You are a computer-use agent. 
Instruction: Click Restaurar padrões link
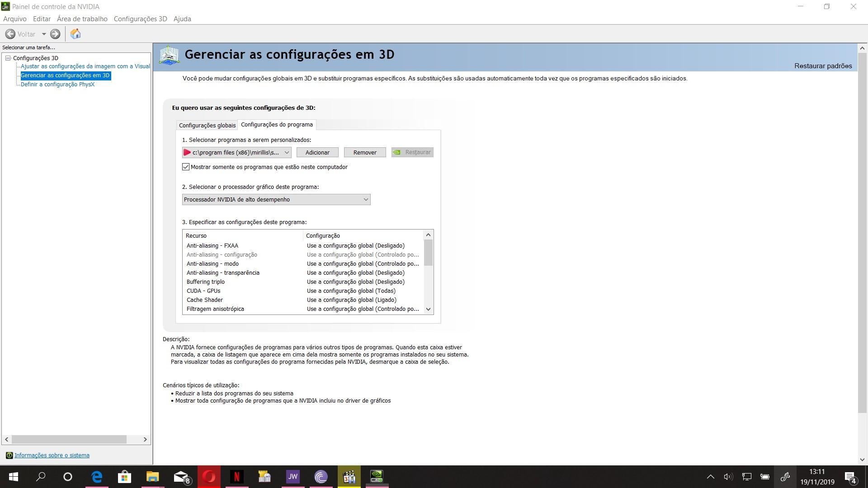(823, 66)
